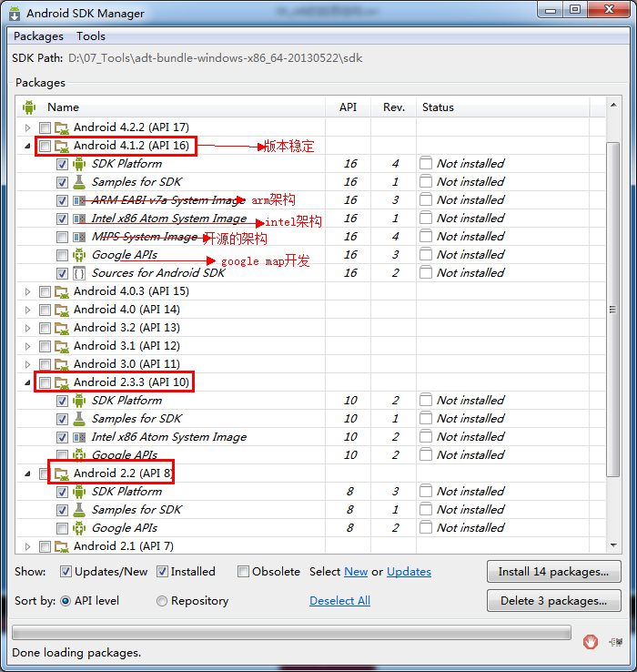Click the red stop-hand icon in the status bar
Screen dimensions: 637x672
pyautogui.click(x=591, y=642)
